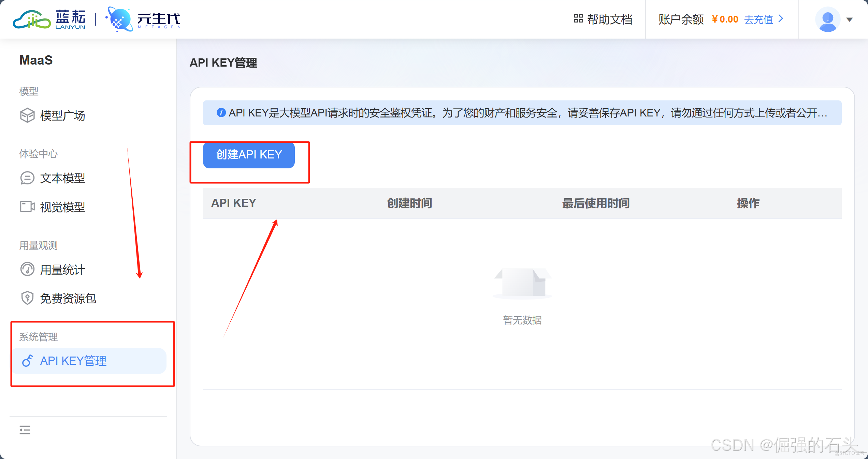Click the usage statistics gauge icon
The height and width of the screenshot is (459, 868).
(27, 269)
